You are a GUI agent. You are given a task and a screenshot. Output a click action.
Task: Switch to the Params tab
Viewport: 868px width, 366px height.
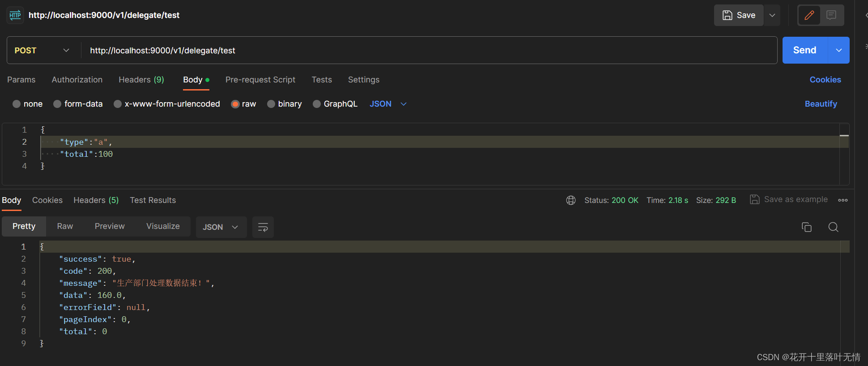coord(21,80)
